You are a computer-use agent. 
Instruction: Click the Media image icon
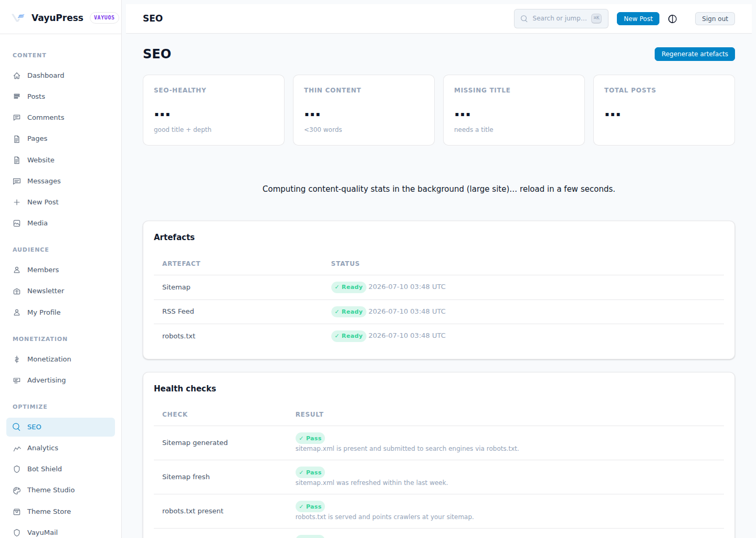[17, 223]
